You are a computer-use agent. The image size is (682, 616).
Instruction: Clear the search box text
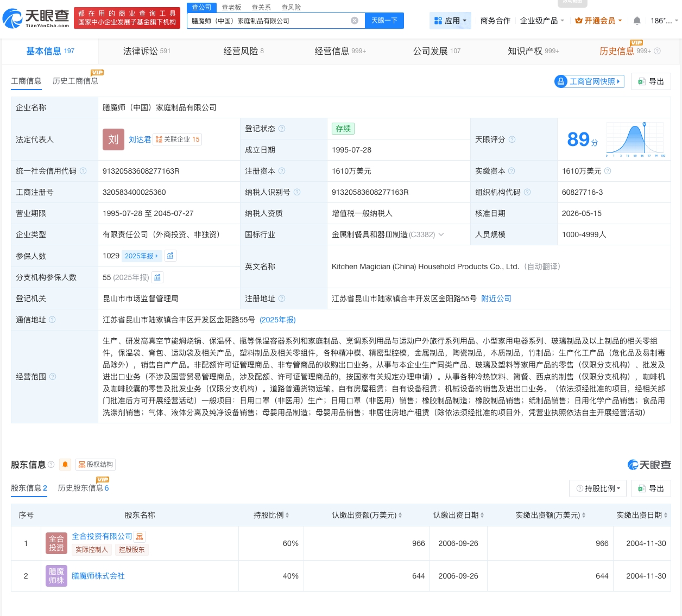pyautogui.click(x=355, y=21)
